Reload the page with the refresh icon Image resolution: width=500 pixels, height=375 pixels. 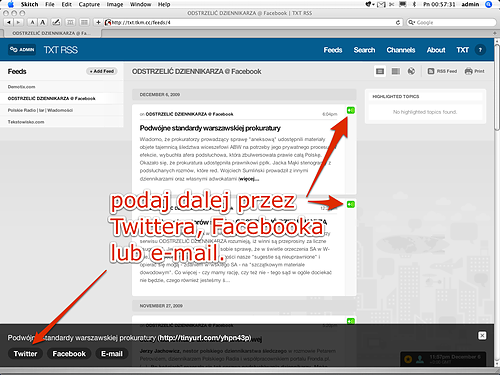398,22
